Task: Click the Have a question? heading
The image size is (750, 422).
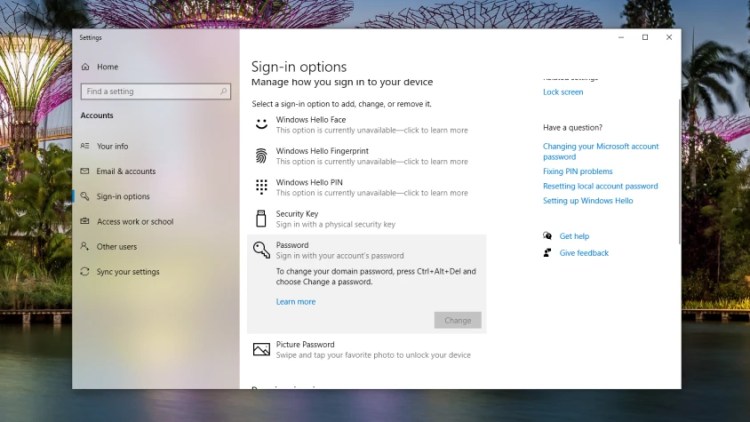Action: tap(573, 128)
